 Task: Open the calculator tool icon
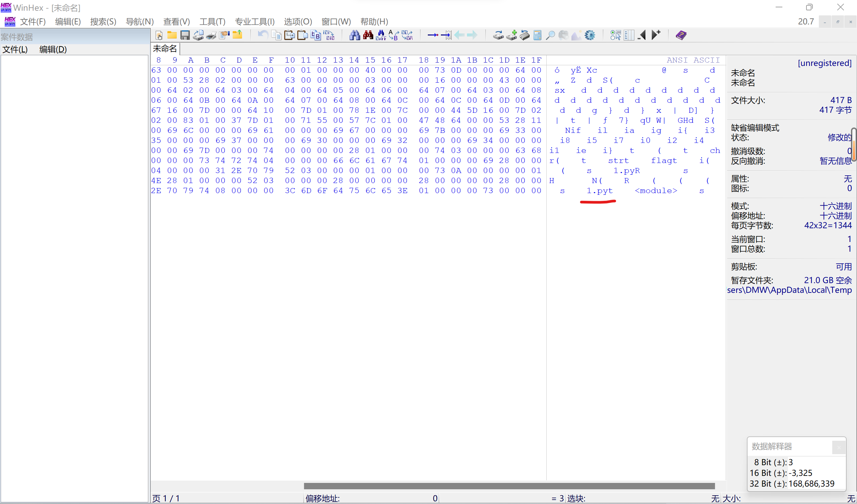click(x=537, y=35)
